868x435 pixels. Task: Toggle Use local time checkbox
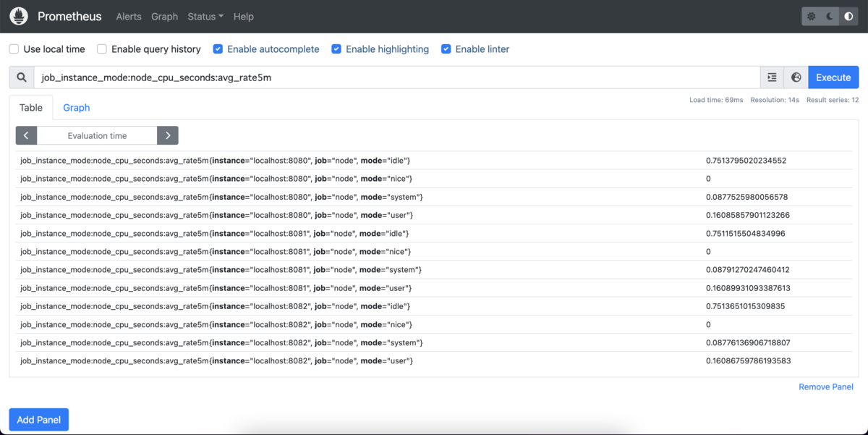tap(14, 49)
